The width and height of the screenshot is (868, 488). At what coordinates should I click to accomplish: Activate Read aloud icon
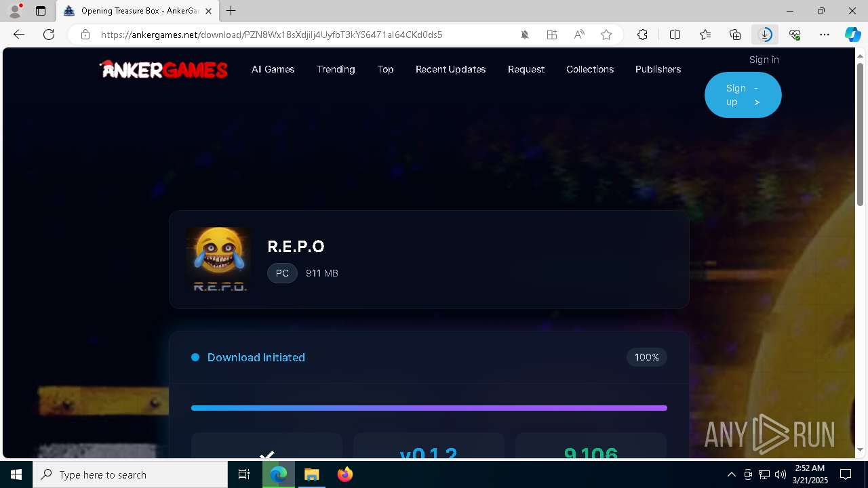click(579, 35)
